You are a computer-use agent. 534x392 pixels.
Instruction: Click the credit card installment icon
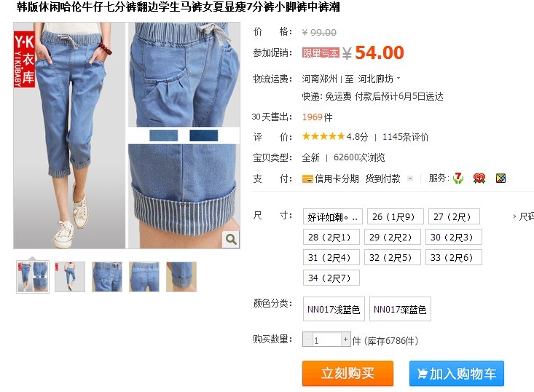coord(307,179)
